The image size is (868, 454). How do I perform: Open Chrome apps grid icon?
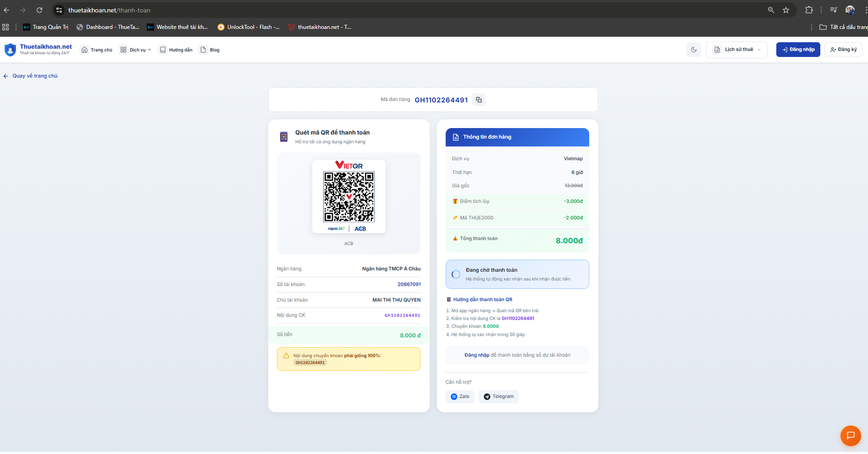click(5, 27)
